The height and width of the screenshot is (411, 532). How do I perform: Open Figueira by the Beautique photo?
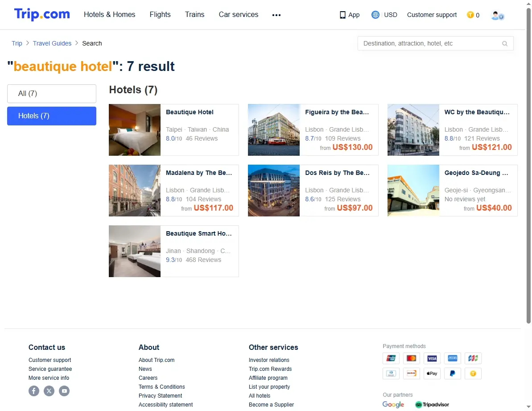pyautogui.click(x=274, y=130)
